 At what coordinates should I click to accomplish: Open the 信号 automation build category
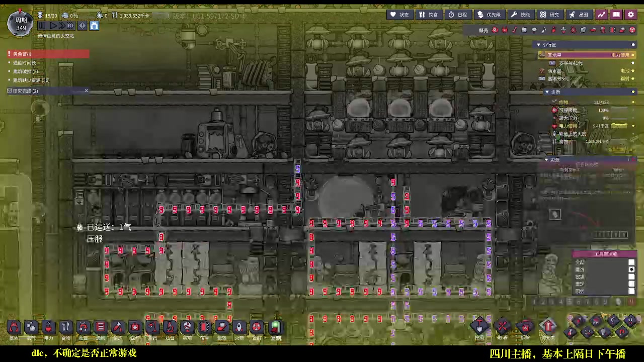click(204, 327)
